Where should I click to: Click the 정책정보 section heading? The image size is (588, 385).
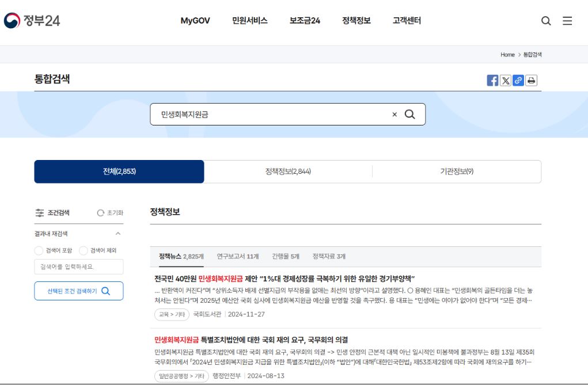(165, 212)
